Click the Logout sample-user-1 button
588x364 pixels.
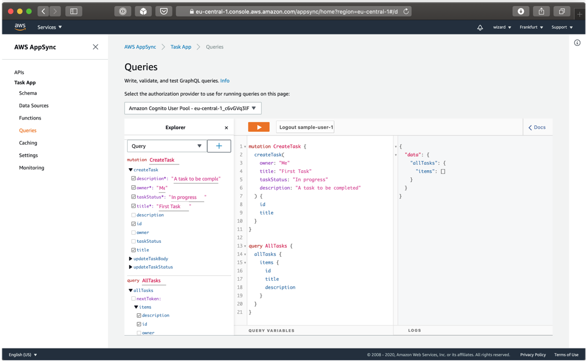[305, 128]
